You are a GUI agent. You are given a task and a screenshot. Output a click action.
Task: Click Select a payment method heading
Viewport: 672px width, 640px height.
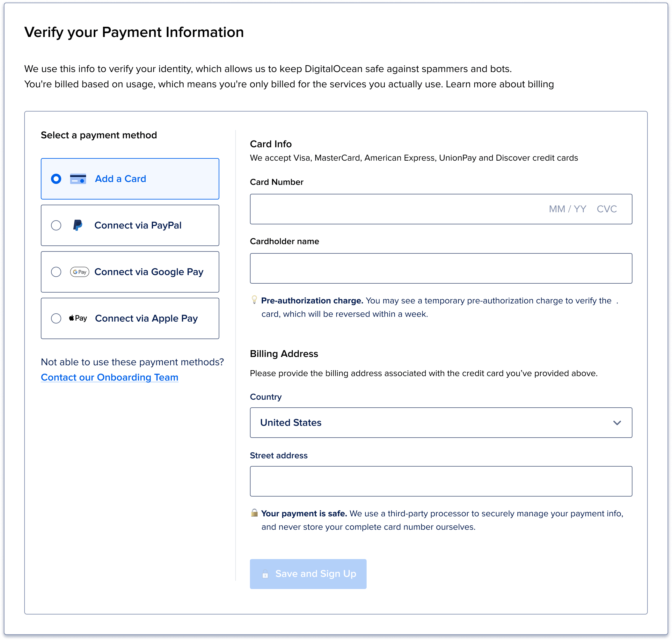click(x=99, y=135)
